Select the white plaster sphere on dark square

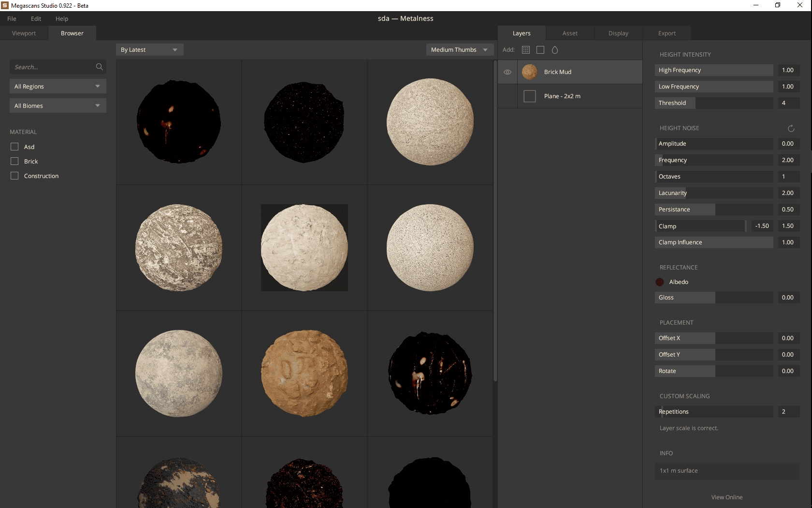click(304, 248)
